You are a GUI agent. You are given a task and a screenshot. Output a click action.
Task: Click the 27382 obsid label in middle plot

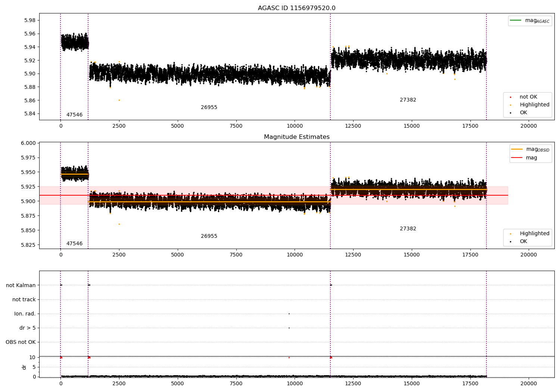(408, 228)
